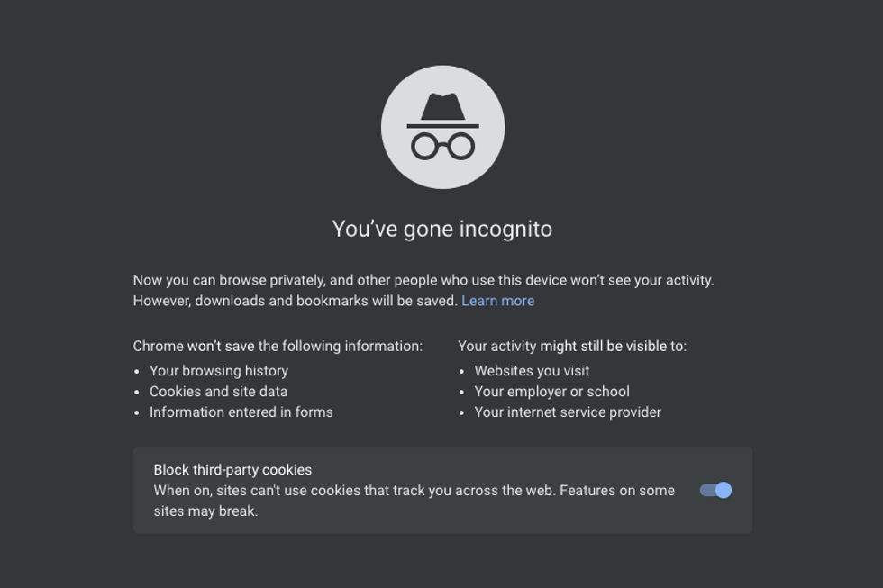Click the "Chrome won't save" column heading
This screenshot has height=588, width=883.
[278, 347]
